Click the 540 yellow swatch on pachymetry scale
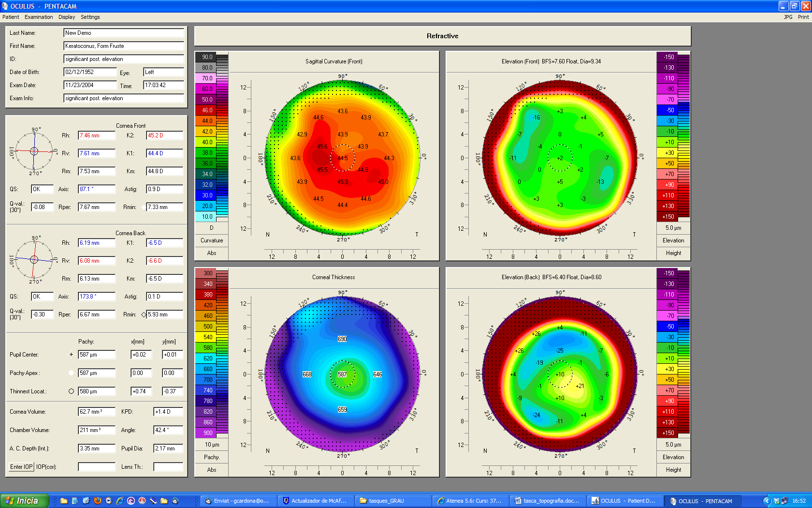Viewport: 812px width, 508px height. point(205,337)
